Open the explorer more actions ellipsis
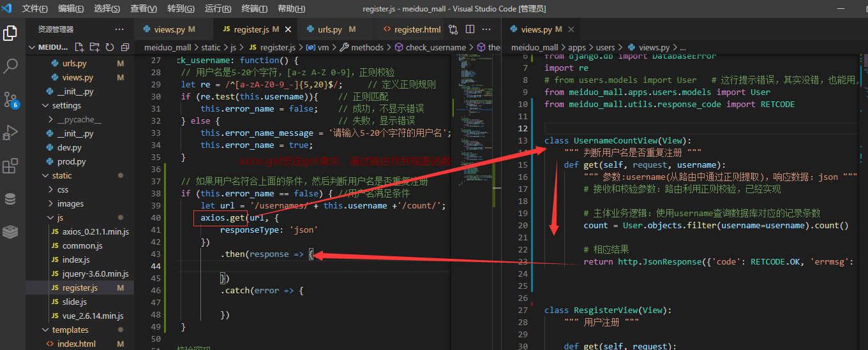The width and height of the screenshot is (868, 350). pos(119,29)
